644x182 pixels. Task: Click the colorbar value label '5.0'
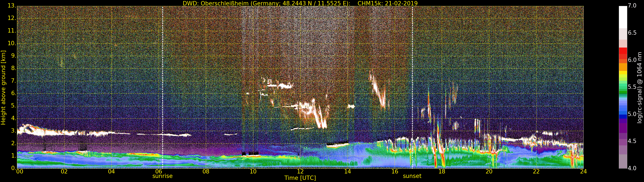(x=632, y=114)
